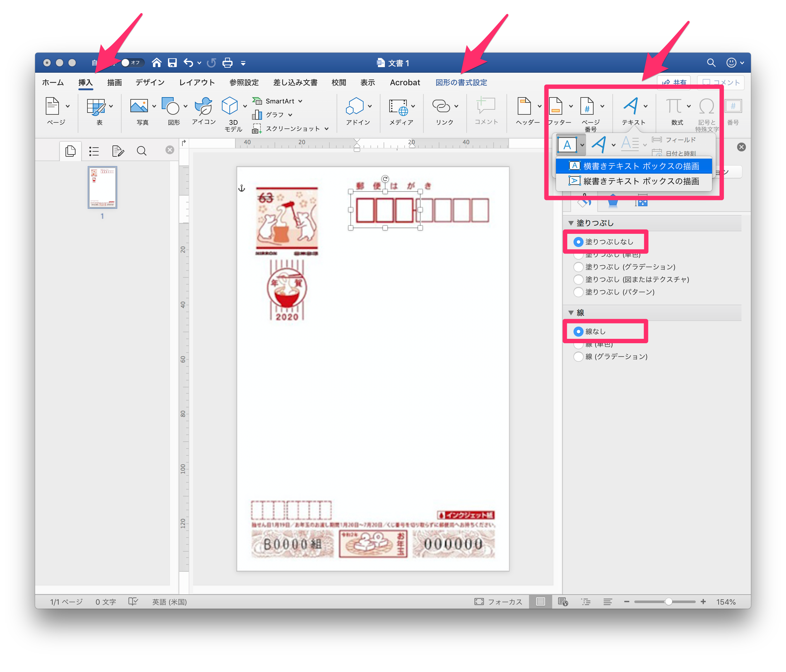Click the postal code text box on postcard
The height and width of the screenshot is (672, 786).
coord(385,210)
